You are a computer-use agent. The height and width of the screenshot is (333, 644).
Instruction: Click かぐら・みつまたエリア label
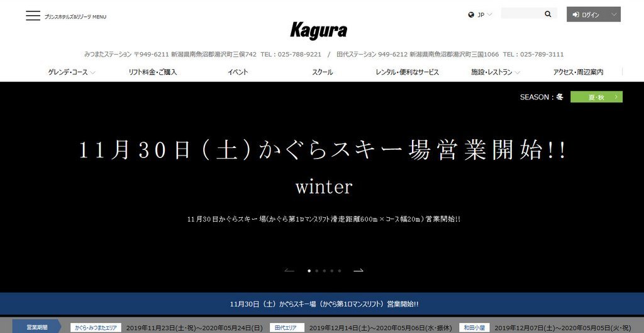pyautogui.click(x=96, y=328)
